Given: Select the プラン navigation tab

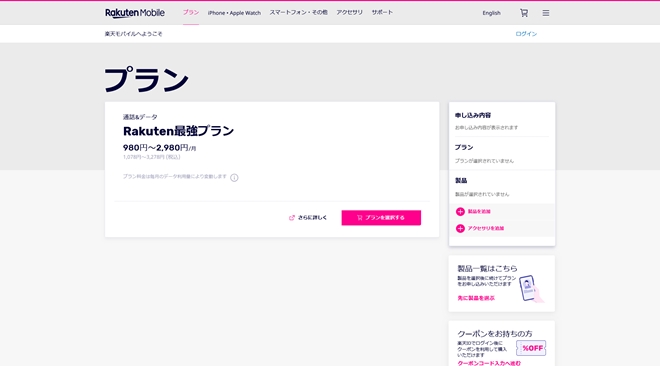Looking at the screenshot, I should pyautogui.click(x=191, y=13).
